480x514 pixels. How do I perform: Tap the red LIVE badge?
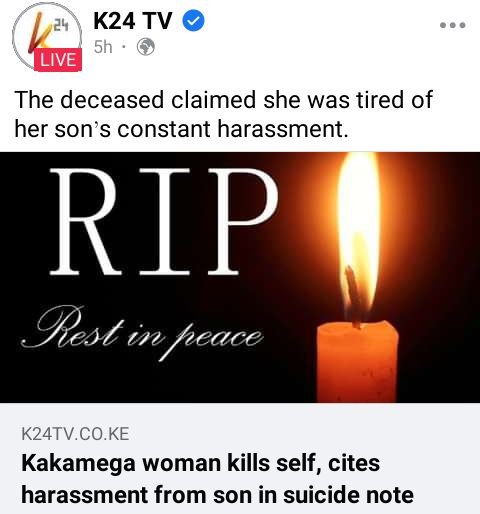[58, 60]
